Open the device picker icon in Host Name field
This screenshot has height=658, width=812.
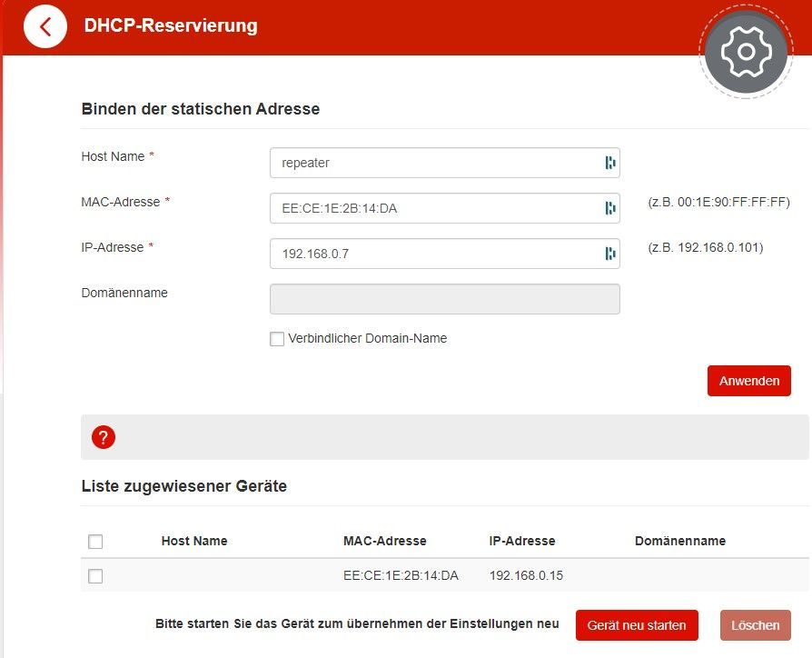pos(609,163)
